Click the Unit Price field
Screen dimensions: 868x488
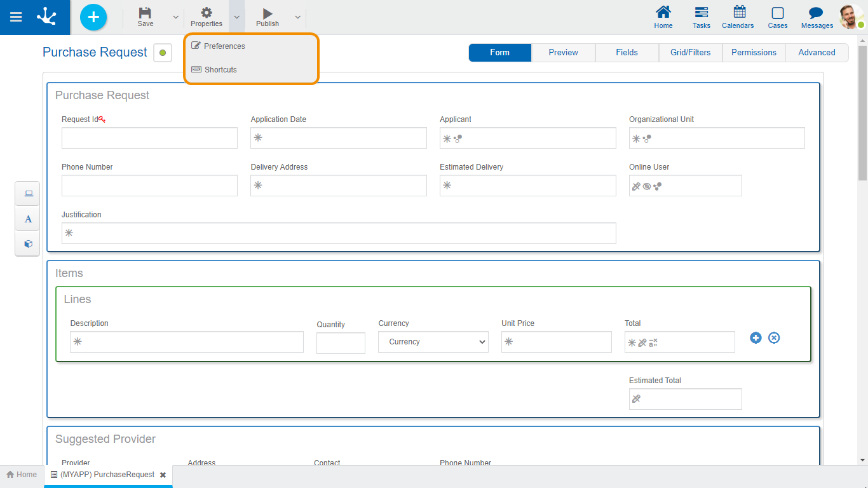coord(557,342)
